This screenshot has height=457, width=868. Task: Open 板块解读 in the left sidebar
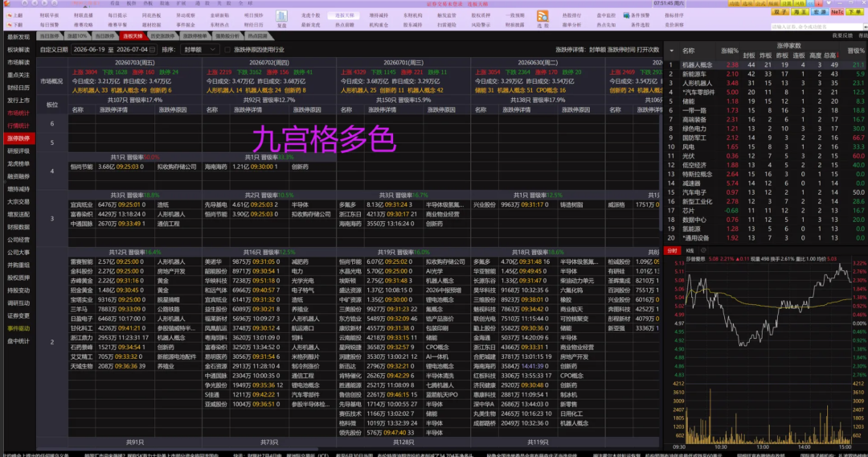click(x=18, y=50)
